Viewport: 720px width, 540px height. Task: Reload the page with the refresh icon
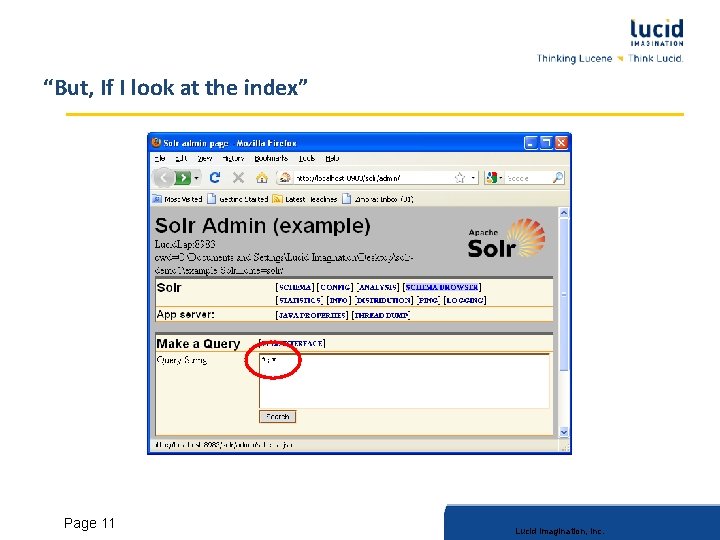[214, 178]
